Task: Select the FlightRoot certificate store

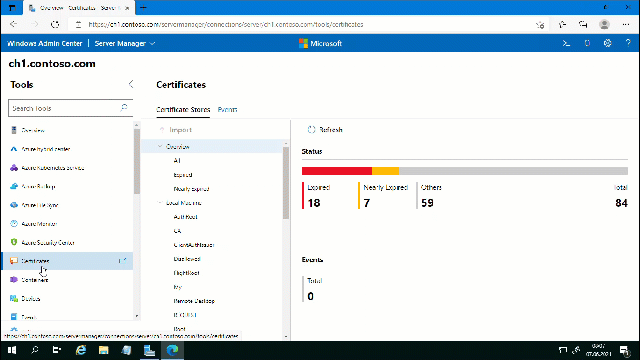Action: click(186, 273)
